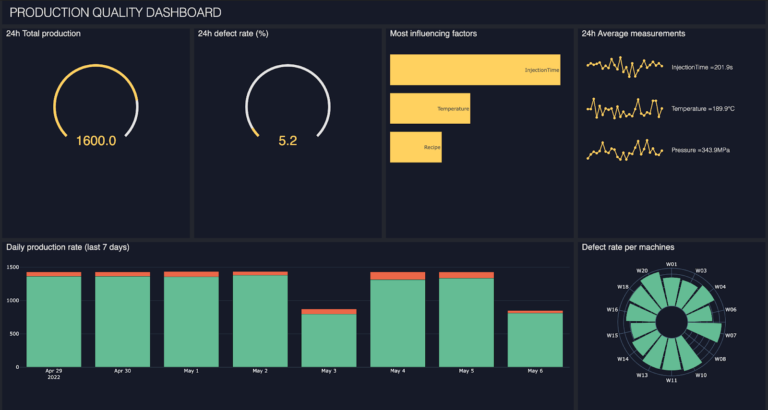The height and width of the screenshot is (410, 768).
Task: Select the 'InjectionTime =201.9s' label
Action: tap(702, 67)
